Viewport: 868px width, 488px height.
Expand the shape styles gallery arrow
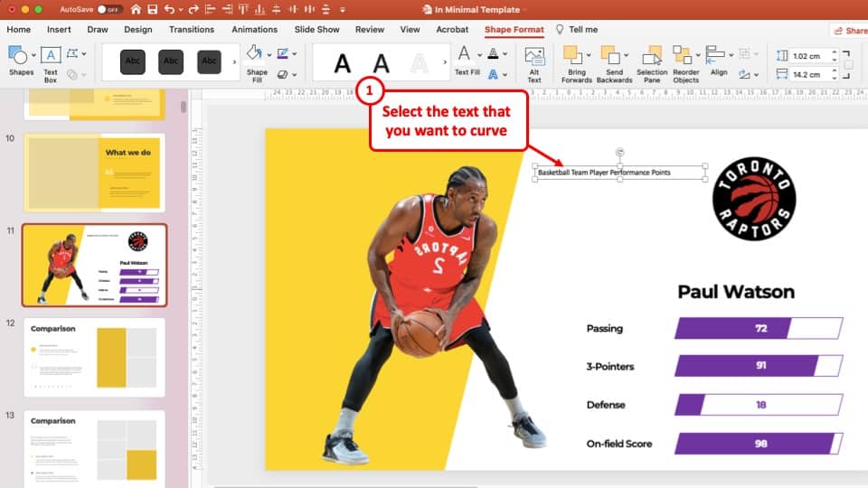coord(234,62)
